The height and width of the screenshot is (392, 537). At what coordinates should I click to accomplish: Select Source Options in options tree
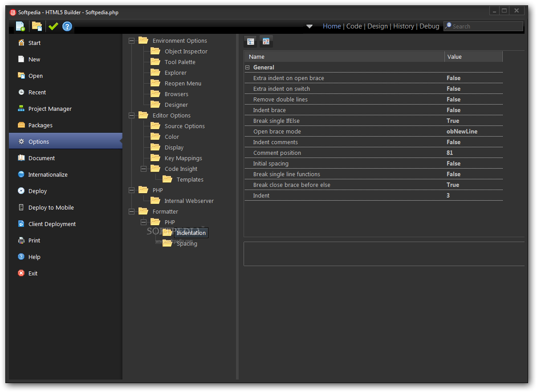coord(185,126)
